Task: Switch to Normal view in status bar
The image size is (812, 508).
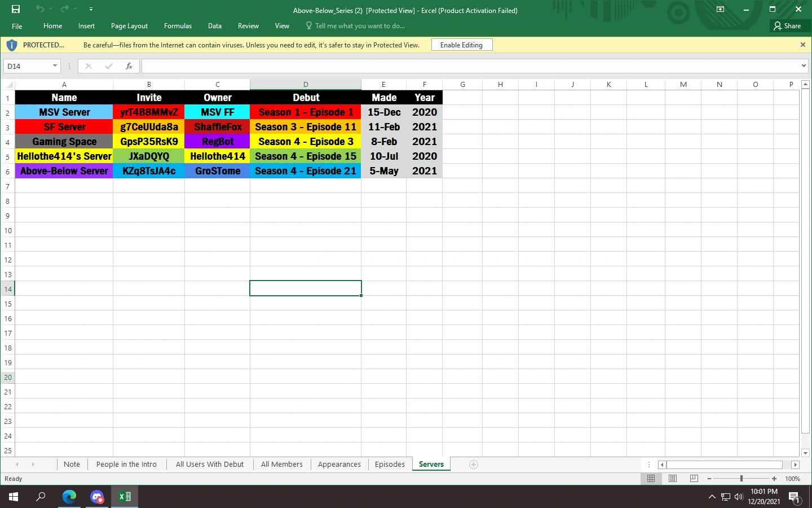Action: tap(651, 479)
